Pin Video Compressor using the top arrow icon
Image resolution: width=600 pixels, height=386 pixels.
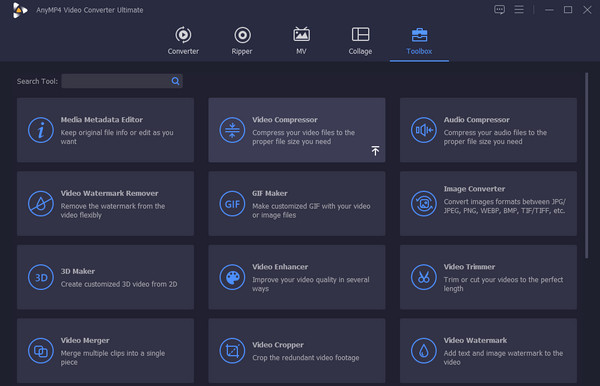pos(375,151)
